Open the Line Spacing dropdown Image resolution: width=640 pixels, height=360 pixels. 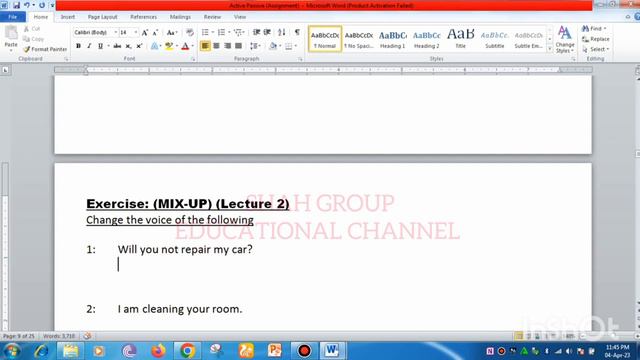[x=256, y=46]
